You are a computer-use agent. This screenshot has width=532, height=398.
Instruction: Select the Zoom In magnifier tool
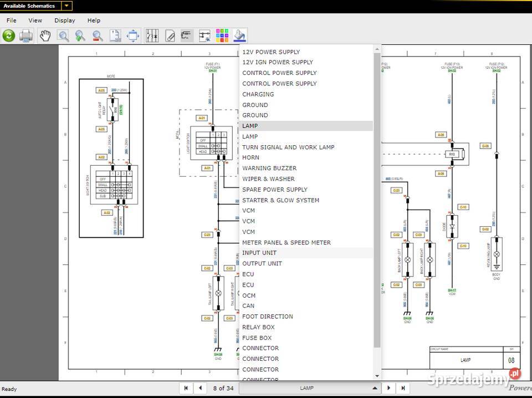(x=80, y=35)
